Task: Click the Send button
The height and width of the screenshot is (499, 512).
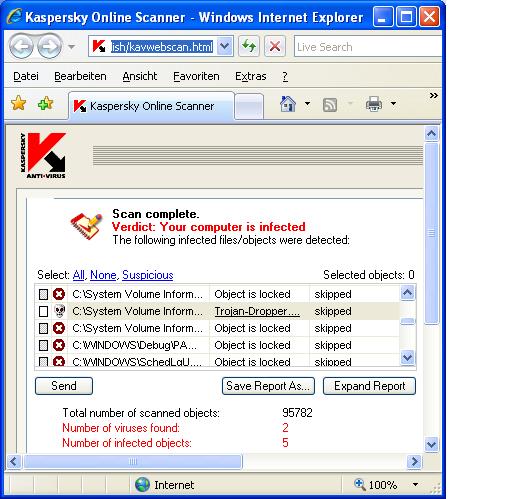Action: coord(64,386)
